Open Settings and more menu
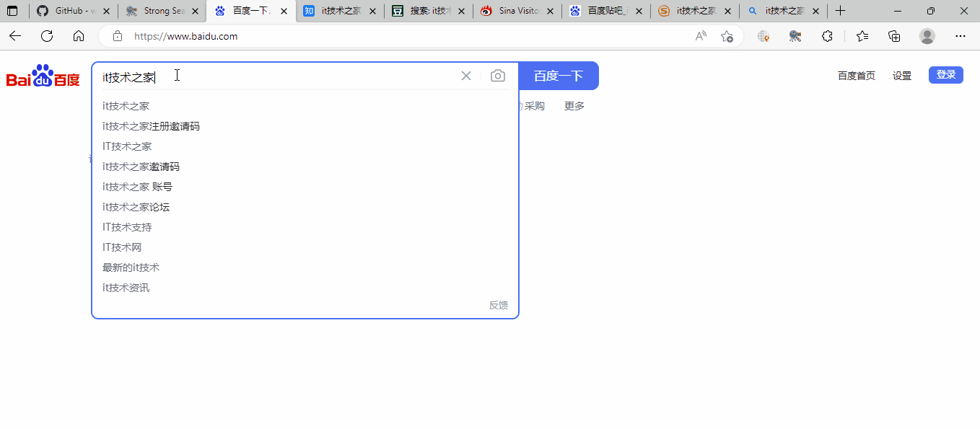This screenshot has height=429, width=980. click(961, 36)
